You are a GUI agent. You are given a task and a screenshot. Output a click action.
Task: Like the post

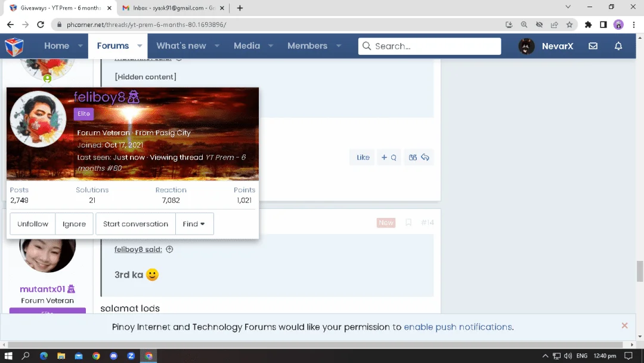(x=363, y=158)
